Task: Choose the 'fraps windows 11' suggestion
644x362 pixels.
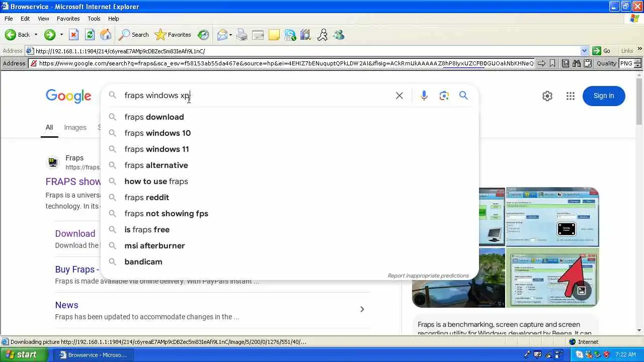Action: [289, 149]
